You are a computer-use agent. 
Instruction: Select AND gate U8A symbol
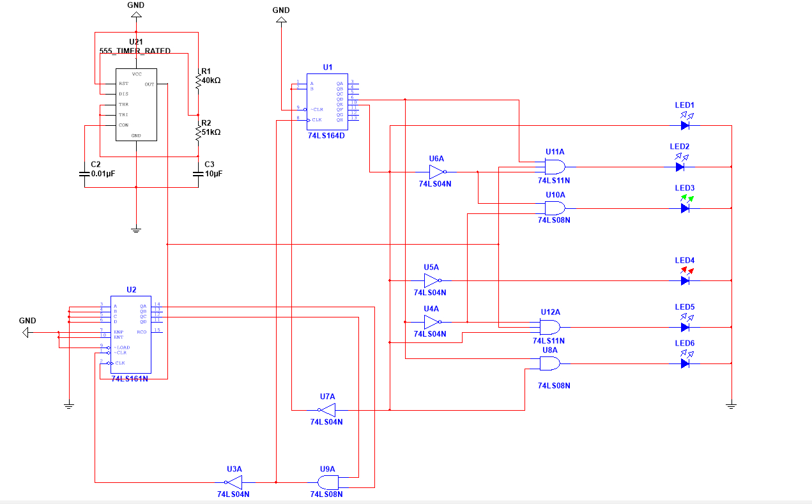click(550, 363)
